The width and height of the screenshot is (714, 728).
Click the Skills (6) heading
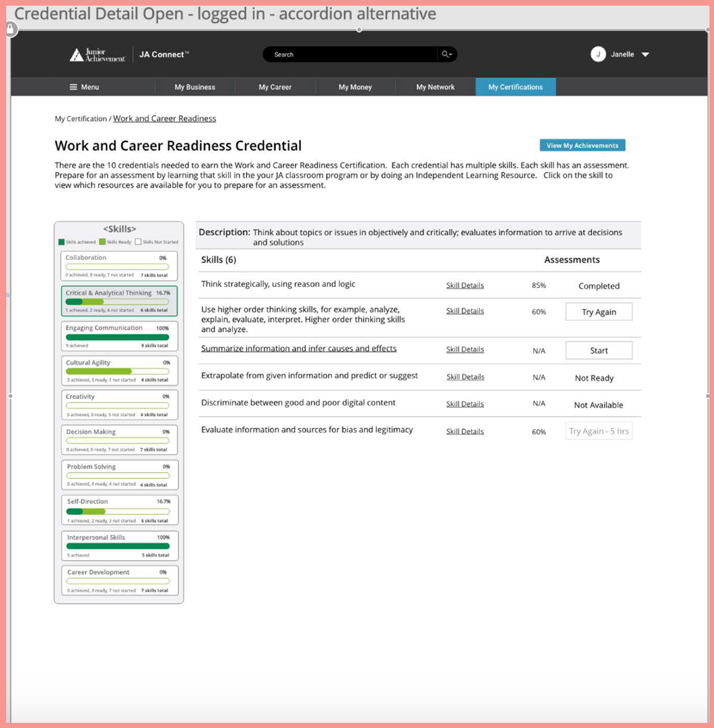[x=218, y=260]
